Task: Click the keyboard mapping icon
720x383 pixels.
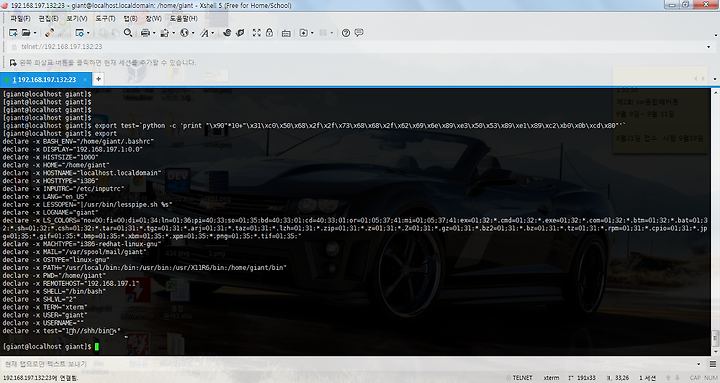Action: click(x=286, y=33)
